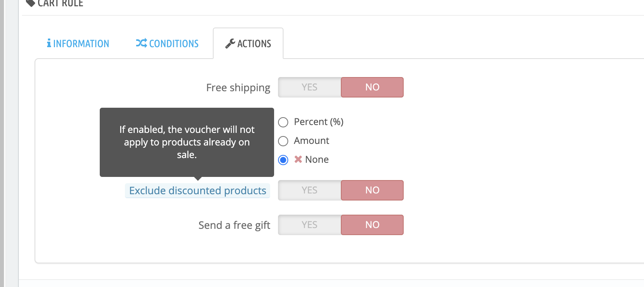Click the tag icon beside Cart Rule heading

click(x=30, y=3)
